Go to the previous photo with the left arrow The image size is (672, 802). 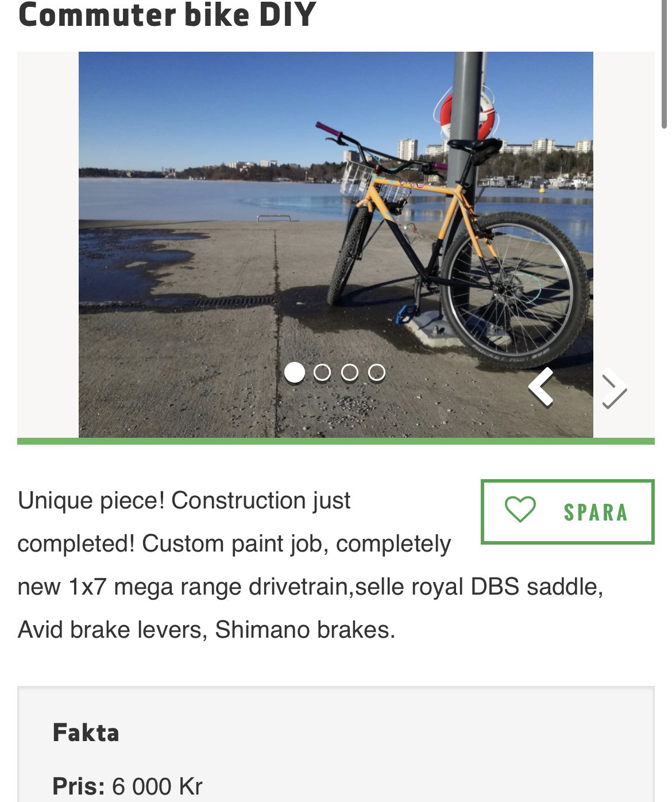click(542, 387)
